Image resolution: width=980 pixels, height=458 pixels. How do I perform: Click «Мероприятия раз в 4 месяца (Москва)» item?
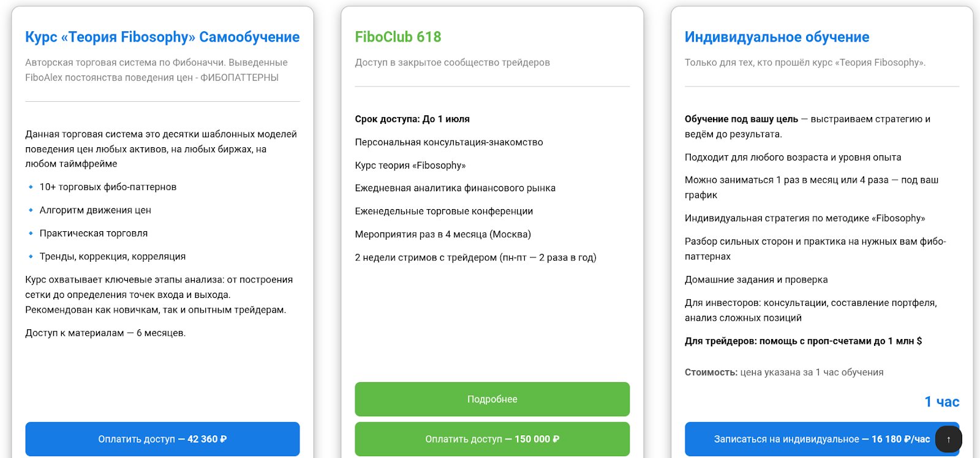tap(442, 234)
